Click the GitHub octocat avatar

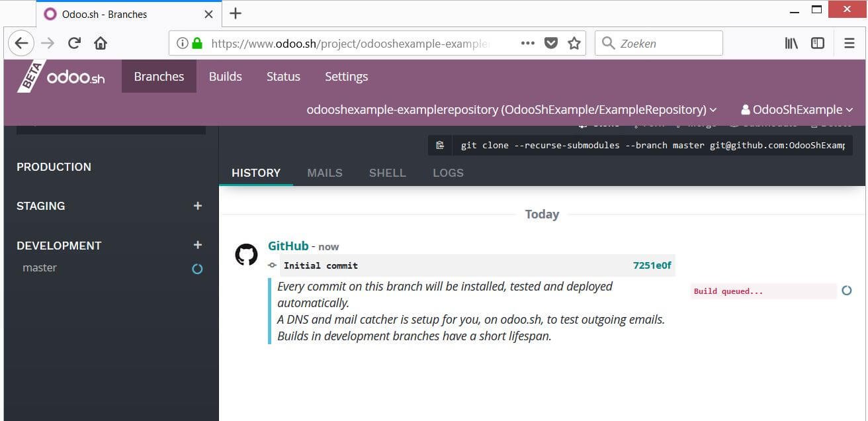click(x=246, y=255)
